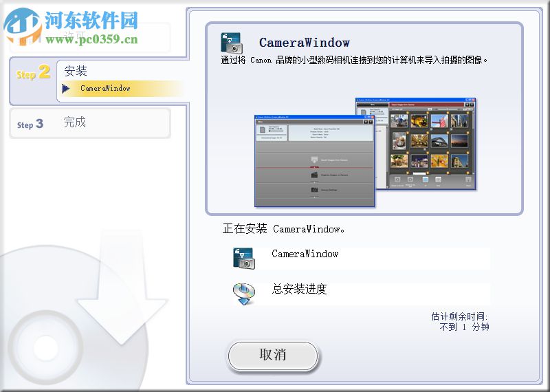This screenshot has height=392, width=550.
Task: Click the 总安装进度 progress label
Action: pos(299,289)
